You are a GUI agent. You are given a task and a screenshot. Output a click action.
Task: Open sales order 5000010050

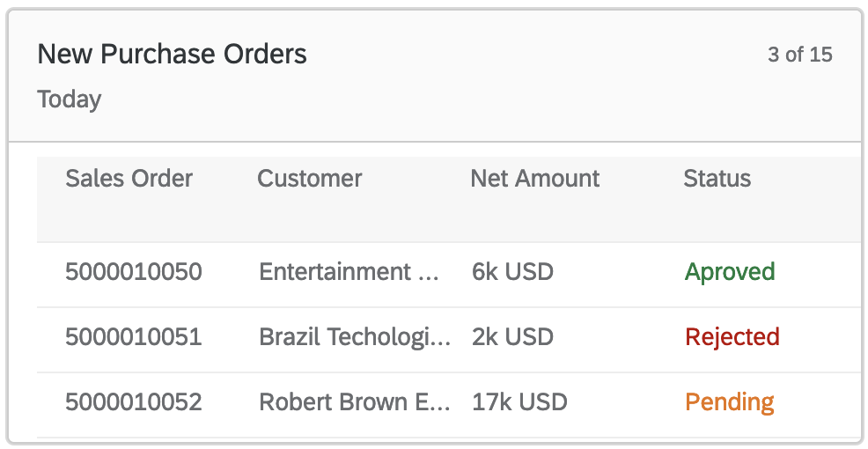pyautogui.click(x=134, y=272)
